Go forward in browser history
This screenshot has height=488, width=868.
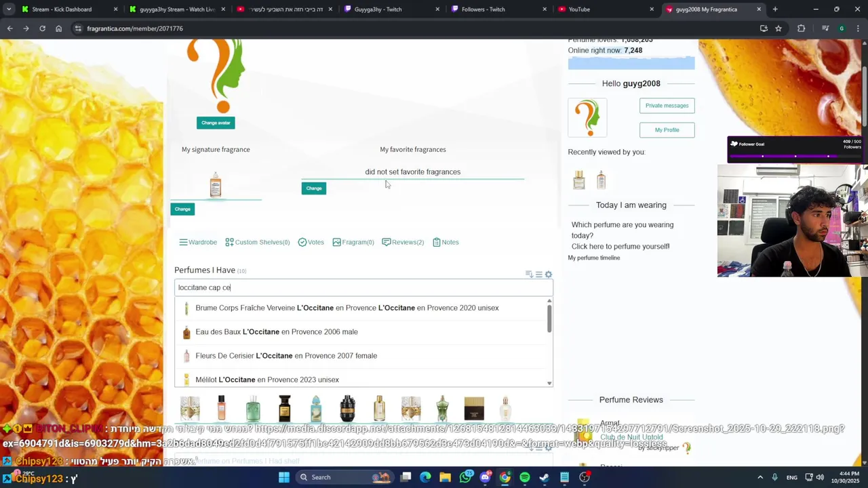tap(26, 28)
